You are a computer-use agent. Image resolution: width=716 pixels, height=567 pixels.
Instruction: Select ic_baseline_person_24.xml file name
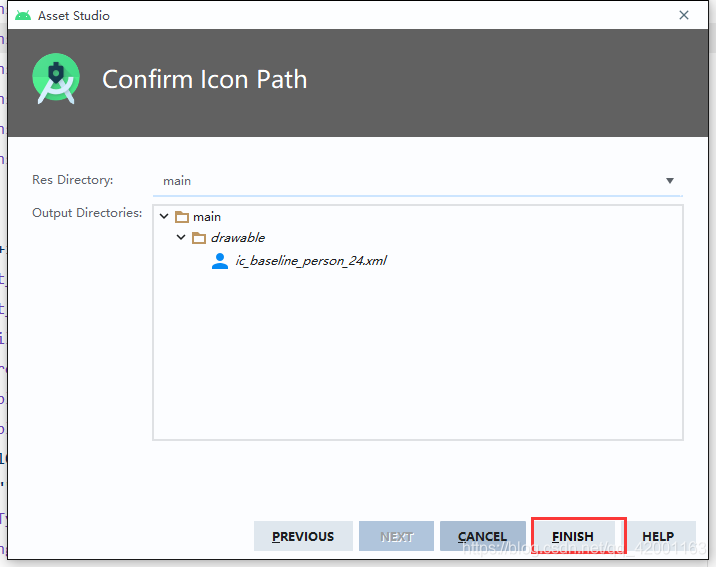311,261
